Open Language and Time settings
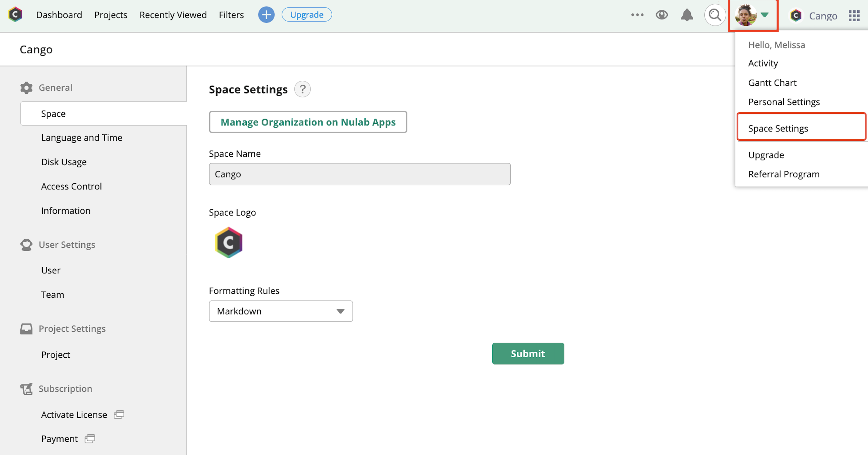The width and height of the screenshot is (868, 455). (x=82, y=138)
